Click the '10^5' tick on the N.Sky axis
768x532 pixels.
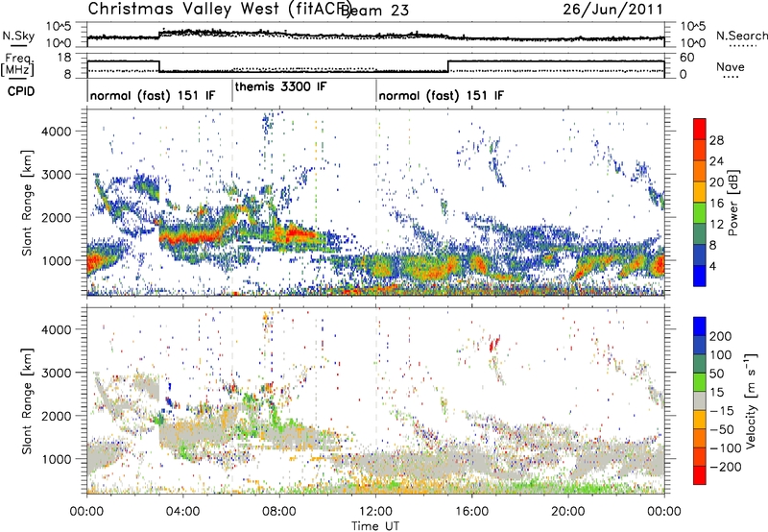[59, 27]
